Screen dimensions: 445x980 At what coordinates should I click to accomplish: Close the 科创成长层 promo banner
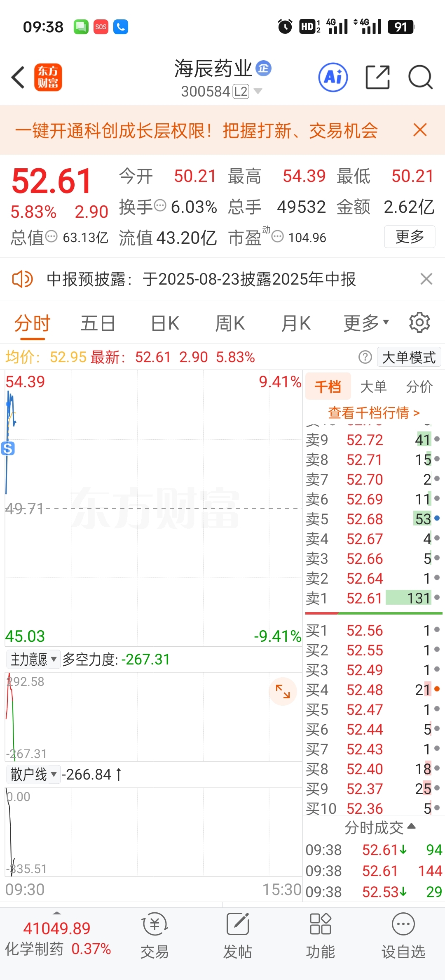pyautogui.click(x=420, y=130)
